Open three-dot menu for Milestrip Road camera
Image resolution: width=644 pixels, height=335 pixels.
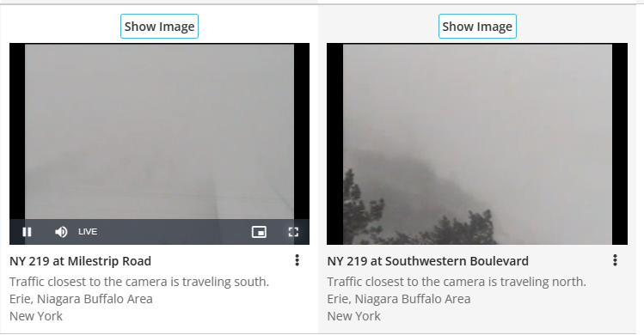297,260
